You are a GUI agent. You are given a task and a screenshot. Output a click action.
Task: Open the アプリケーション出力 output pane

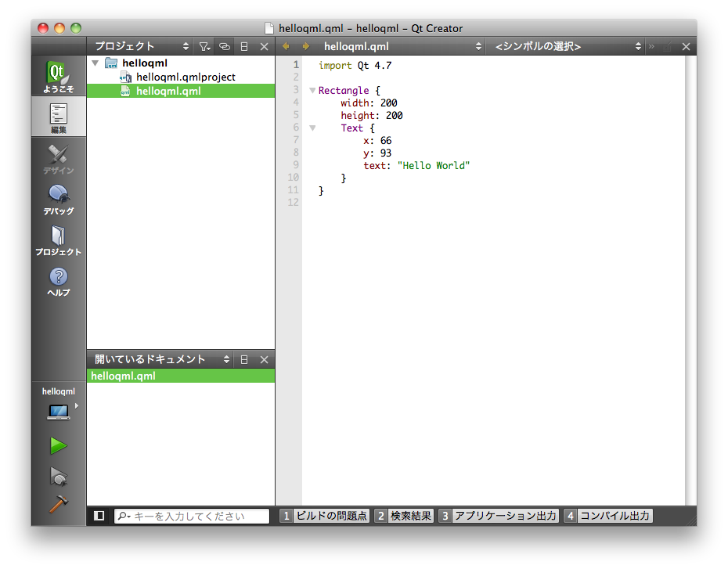click(x=498, y=516)
